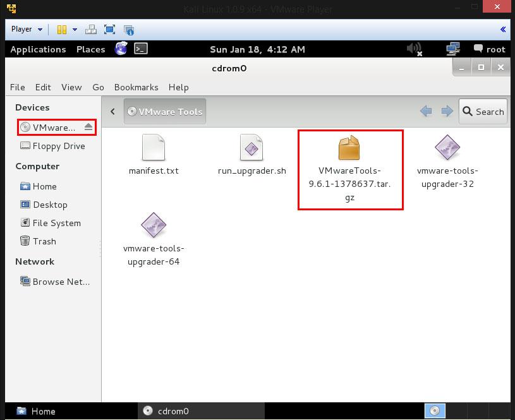The width and height of the screenshot is (515, 420).
Task: Open the Go menu
Action: pos(98,87)
